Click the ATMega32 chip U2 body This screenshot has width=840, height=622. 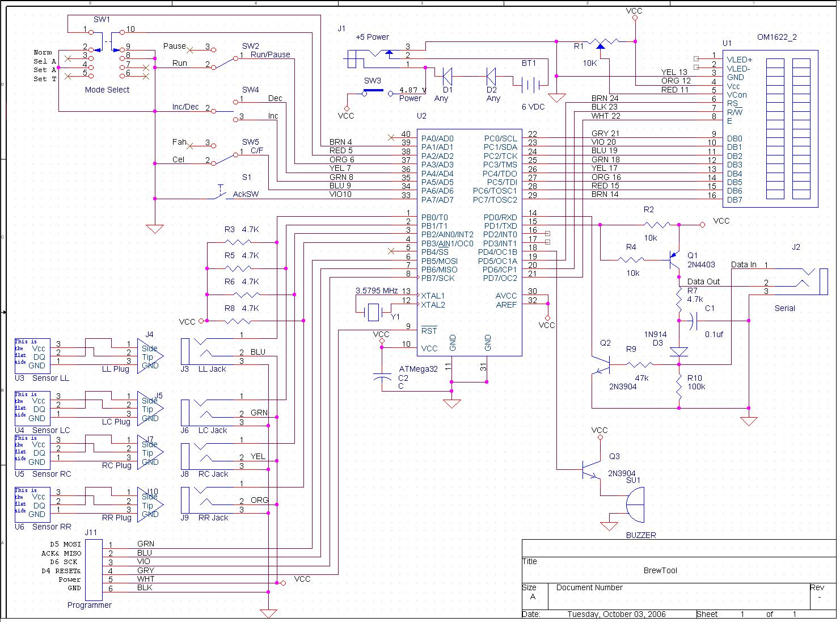469,243
